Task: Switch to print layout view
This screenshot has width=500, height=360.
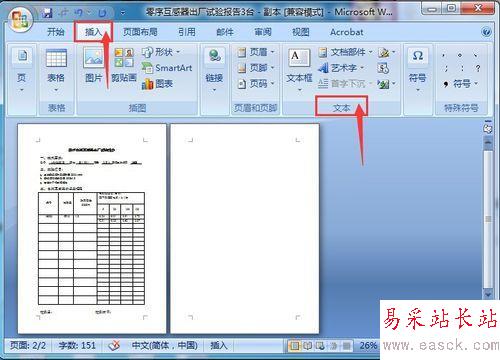Action: click(x=294, y=346)
